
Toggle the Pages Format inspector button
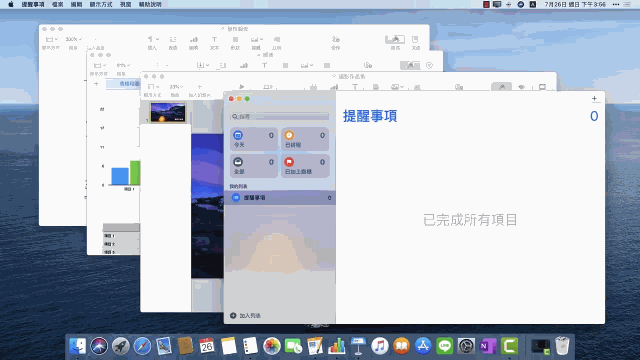[x=395, y=39]
